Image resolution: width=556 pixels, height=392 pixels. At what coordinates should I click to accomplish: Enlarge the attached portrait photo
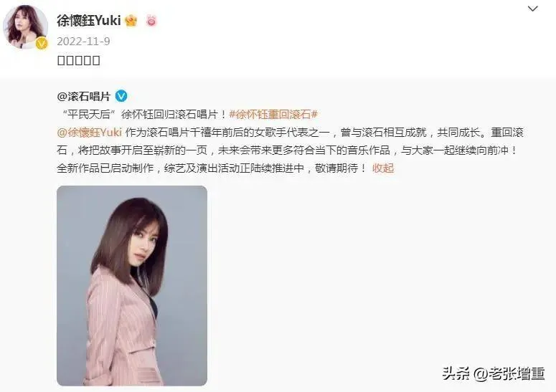pos(132,286)
